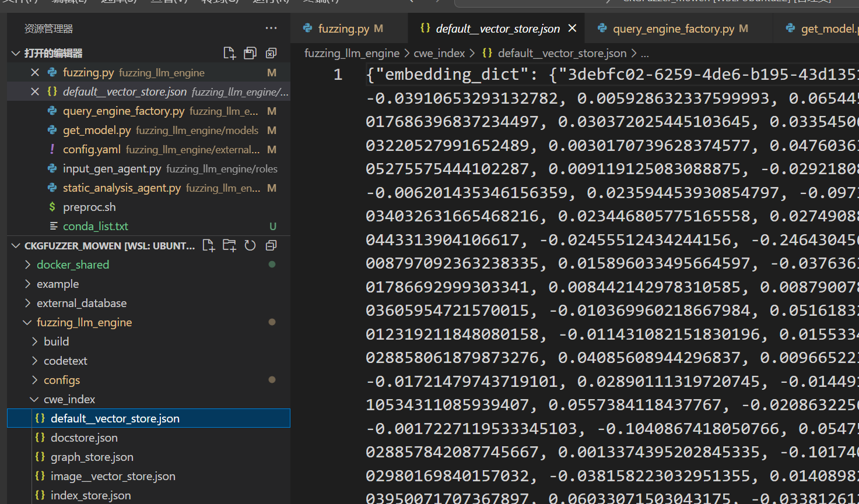
Task: Close fuzzing.py from the open editors list
Action: (35, 72)
